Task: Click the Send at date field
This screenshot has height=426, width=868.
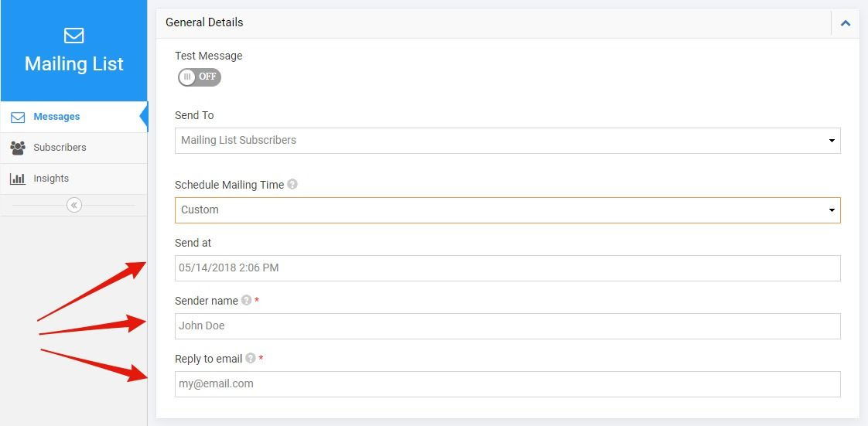Action: click(x=507, y=268)
